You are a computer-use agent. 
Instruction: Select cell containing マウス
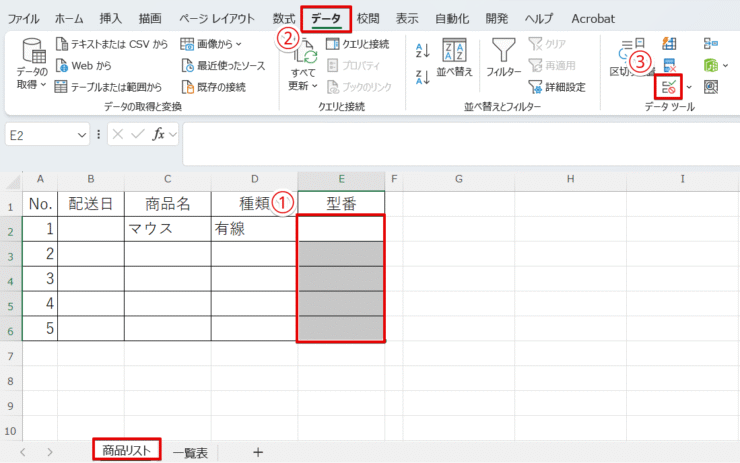pos(168,229)
